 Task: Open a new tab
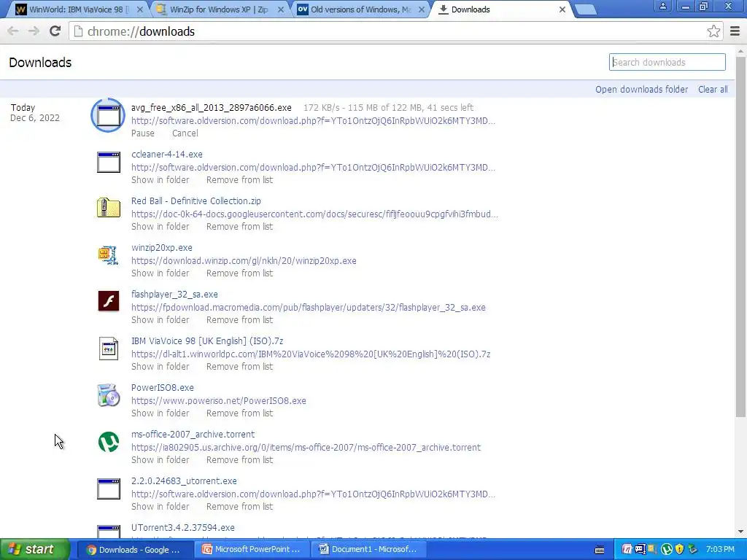click(x=585, y=9)
